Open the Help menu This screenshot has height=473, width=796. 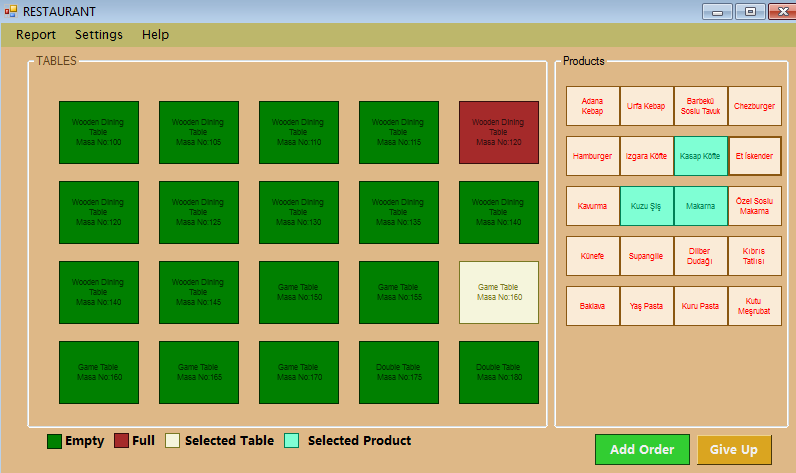click(155, 35)
